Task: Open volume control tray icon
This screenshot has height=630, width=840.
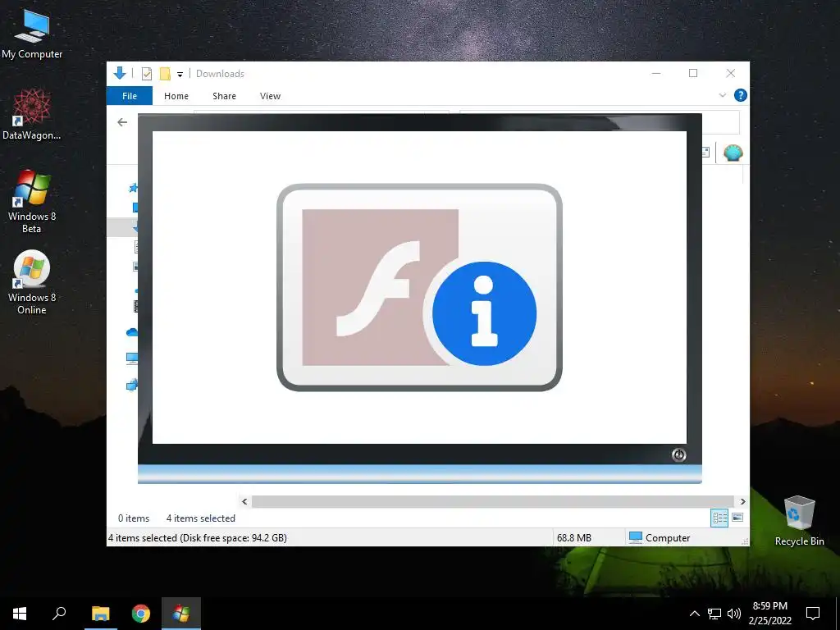Action: pos(734,614)
